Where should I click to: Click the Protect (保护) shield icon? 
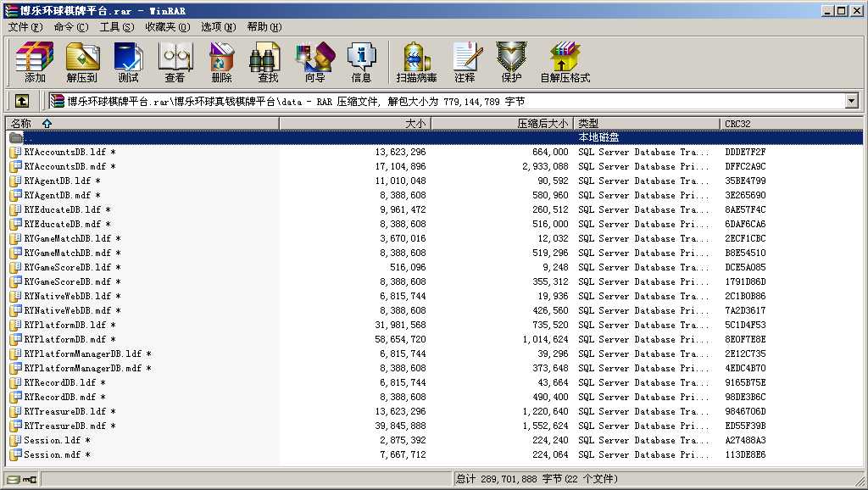pos(511,62)
